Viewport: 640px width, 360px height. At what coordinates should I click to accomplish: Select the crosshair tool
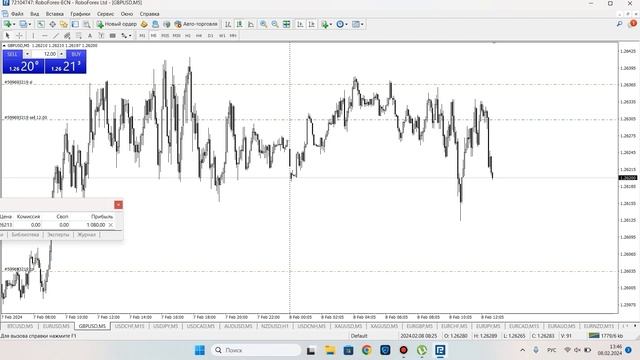(x=19, y=36)
